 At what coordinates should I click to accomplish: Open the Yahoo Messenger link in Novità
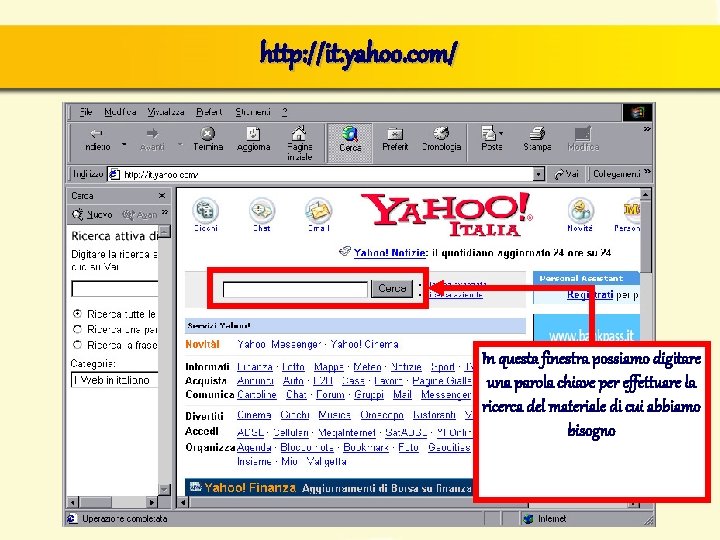coord(279,344)
